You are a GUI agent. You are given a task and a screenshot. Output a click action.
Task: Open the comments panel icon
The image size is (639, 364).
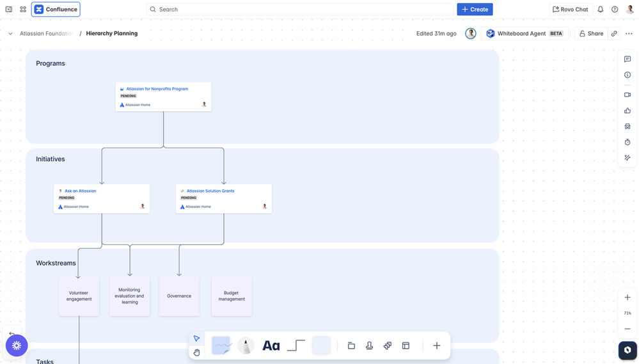(627, 59)
